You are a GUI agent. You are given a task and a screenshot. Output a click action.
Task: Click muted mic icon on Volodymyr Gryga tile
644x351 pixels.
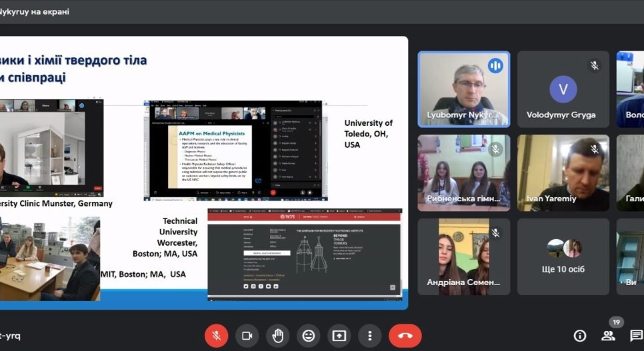(x=595, y=65)
